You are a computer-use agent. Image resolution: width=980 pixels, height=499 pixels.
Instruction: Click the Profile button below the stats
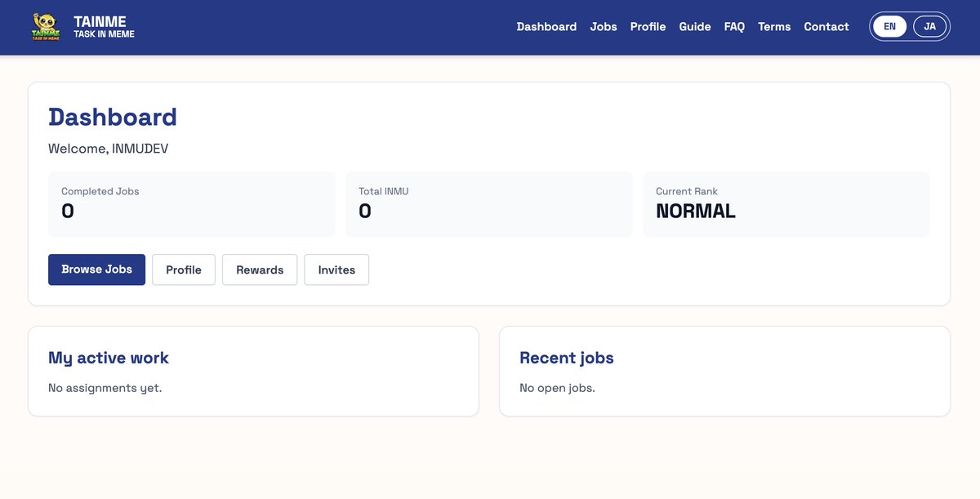[x=183, y=270]
